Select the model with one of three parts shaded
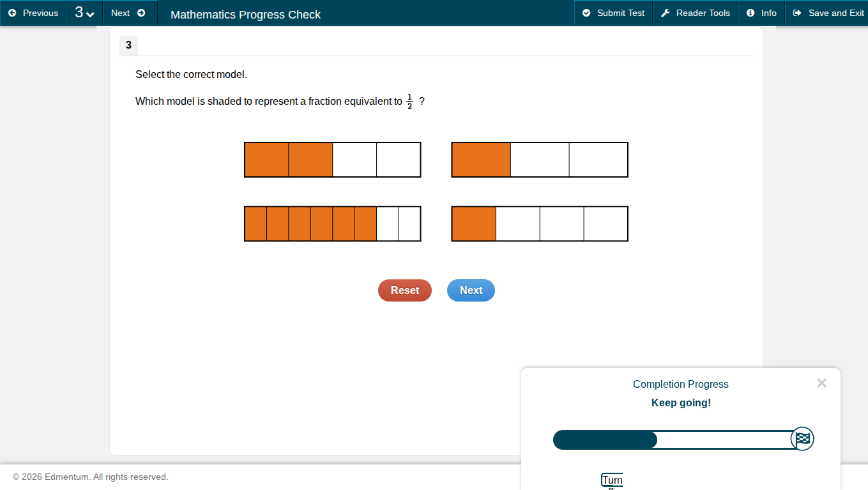The height and width of the screenshot is (490, 868). tap(539, 159)
